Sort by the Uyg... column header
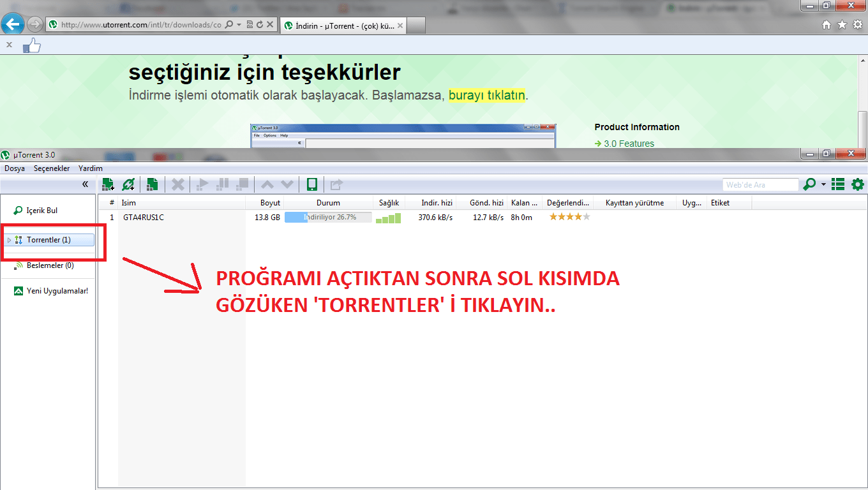Image resolution: width=868 pixels, height=490 pixels. (692, 203)
